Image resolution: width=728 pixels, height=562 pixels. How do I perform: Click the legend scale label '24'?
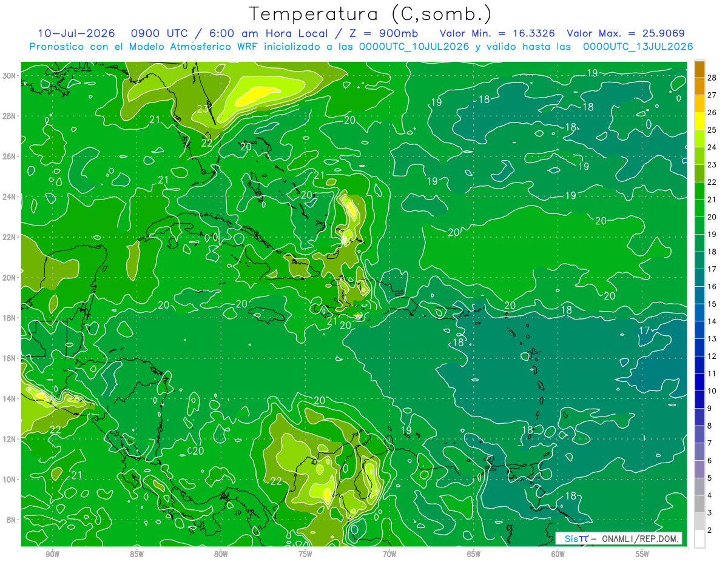tap(712, 147)
